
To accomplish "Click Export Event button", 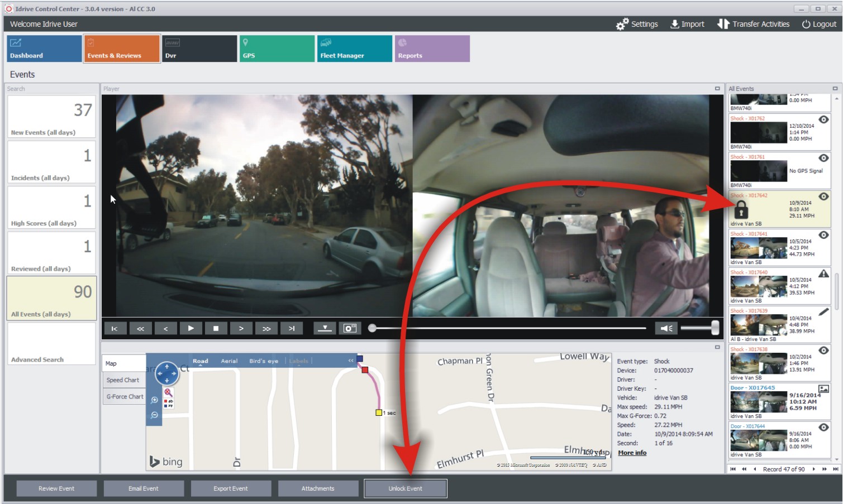I will point(231,488).
